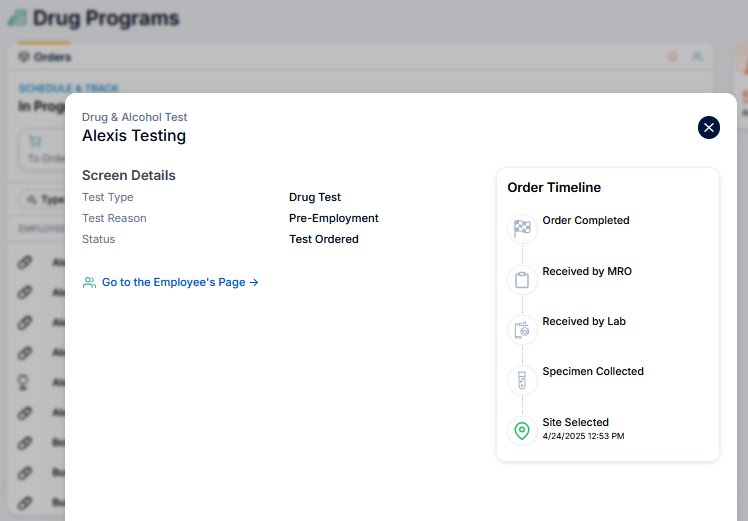Viewport: 748px width, 521px height.
Task: Click the Alexis Testing name heading
Action: (x=134, y=136)
